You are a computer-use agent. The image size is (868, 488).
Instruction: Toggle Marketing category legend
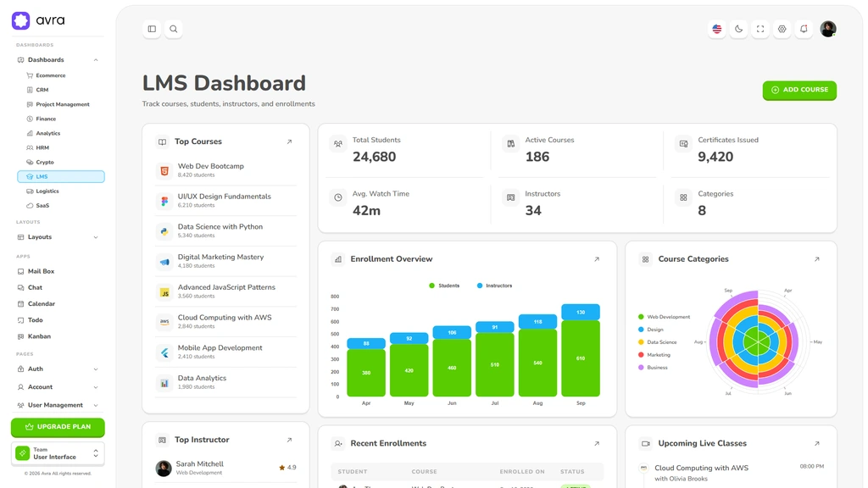654,355
